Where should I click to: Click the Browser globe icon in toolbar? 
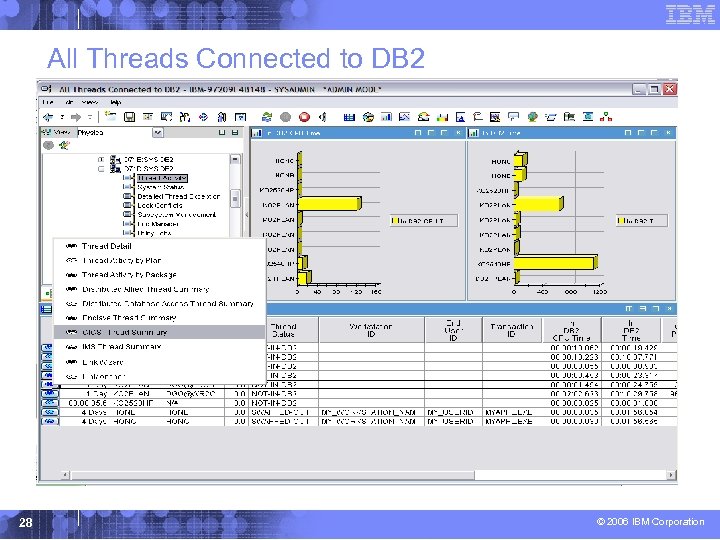[x=532, y=117]
